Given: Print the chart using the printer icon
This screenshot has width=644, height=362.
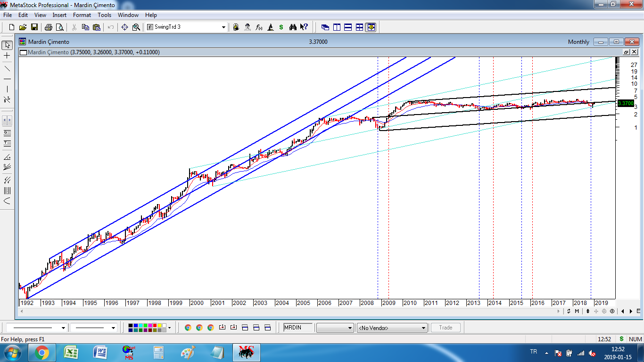Looking at the screenshot, I should click(49, 27).
